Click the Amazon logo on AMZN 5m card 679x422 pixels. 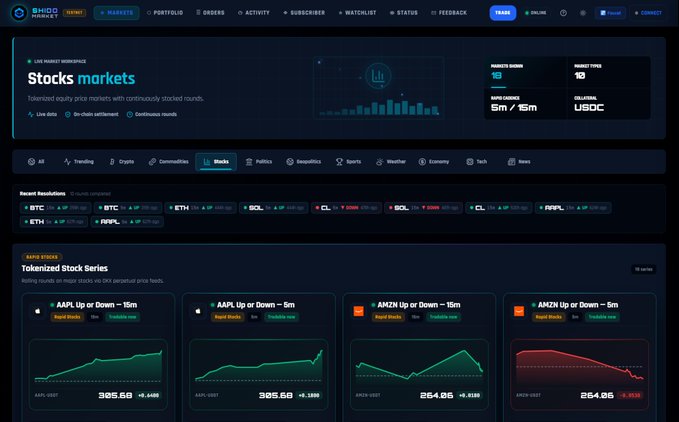tap(519, 311)
